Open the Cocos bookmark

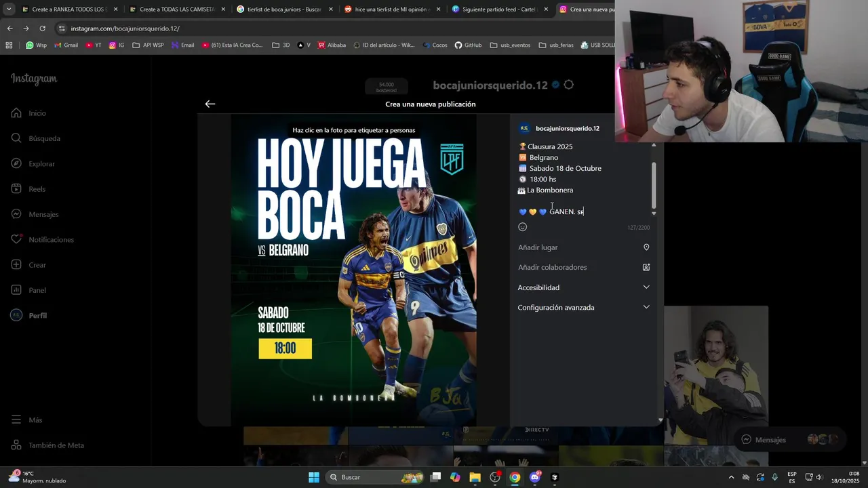(435, 45)
